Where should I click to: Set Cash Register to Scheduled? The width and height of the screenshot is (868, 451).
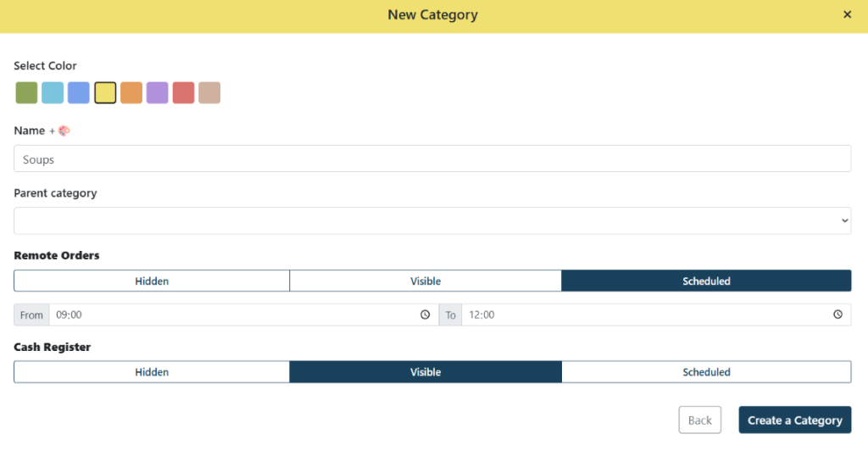[706, 372]
